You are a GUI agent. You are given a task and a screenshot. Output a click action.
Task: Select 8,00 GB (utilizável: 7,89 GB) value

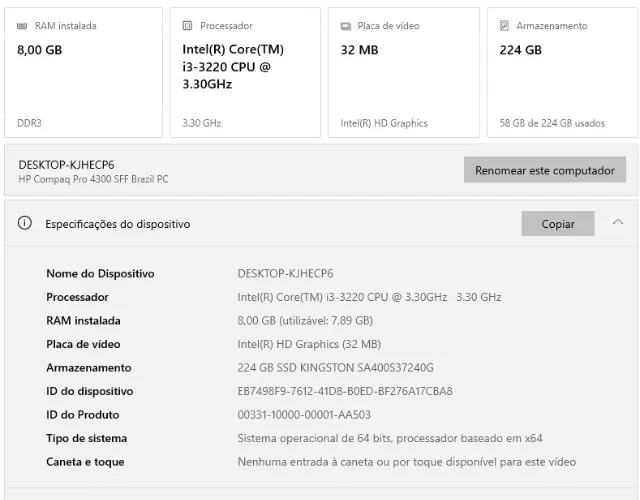(x=305, y=321)
